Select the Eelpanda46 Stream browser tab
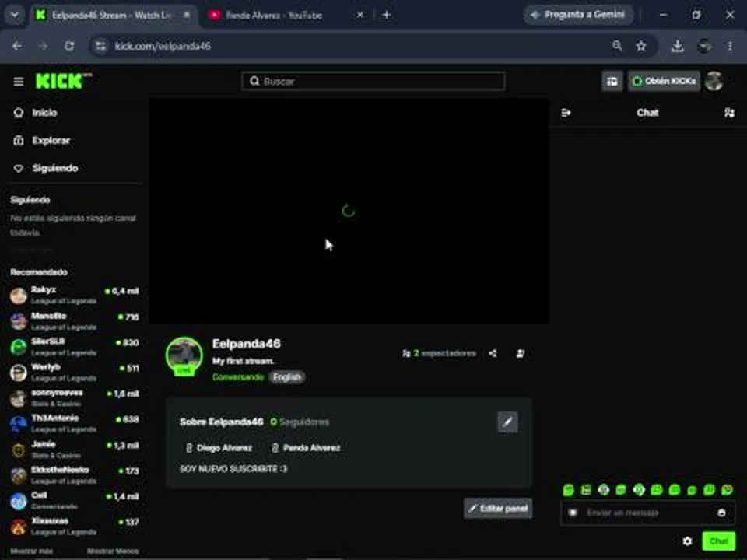Image resolution: width=747 pixels, height=560 pixels. (x=114, y=16)
